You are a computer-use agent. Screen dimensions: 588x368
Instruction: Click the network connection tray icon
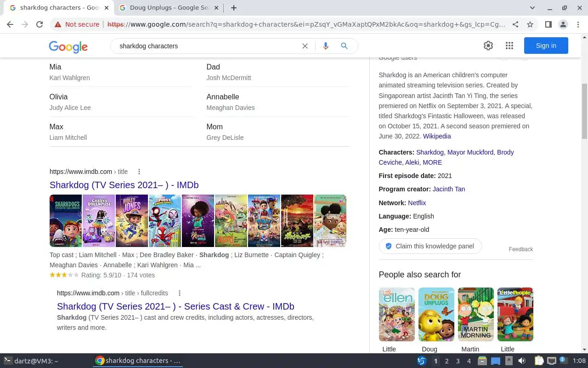click(551, 361)
